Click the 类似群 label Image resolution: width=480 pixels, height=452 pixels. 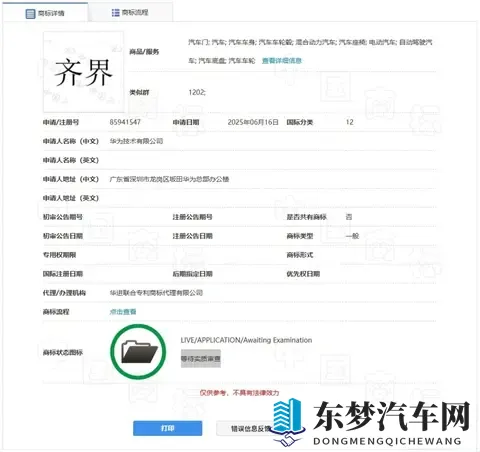click(x=139, y=92)
